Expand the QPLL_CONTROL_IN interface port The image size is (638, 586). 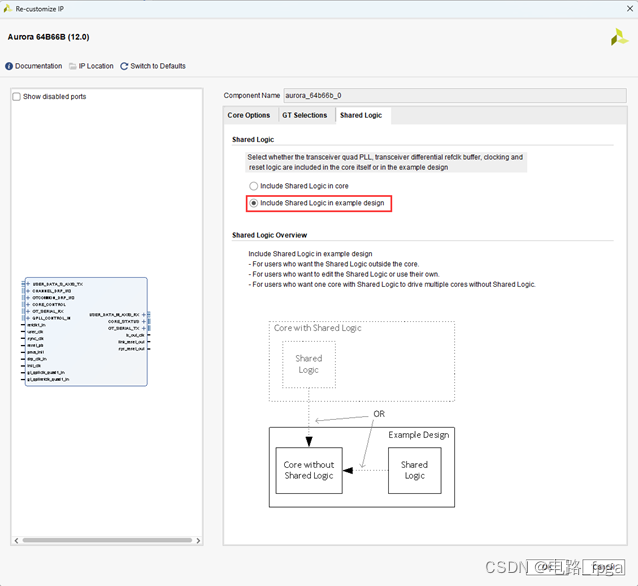click(x=28, y=318)
